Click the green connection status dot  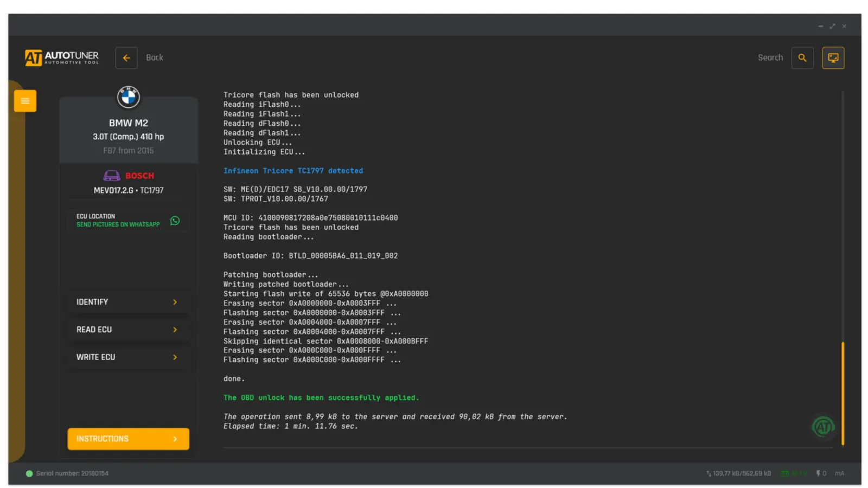coord(29,473)
